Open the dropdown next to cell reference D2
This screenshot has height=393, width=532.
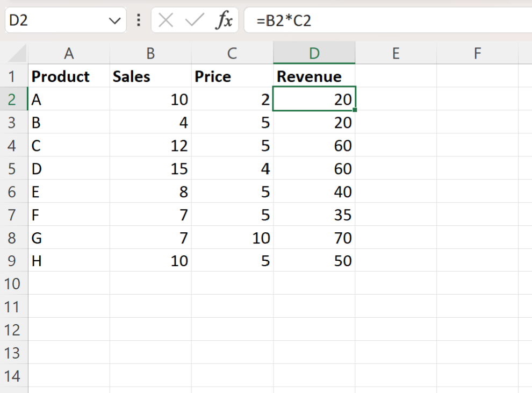pyautogui.click(x=114, y=20)
